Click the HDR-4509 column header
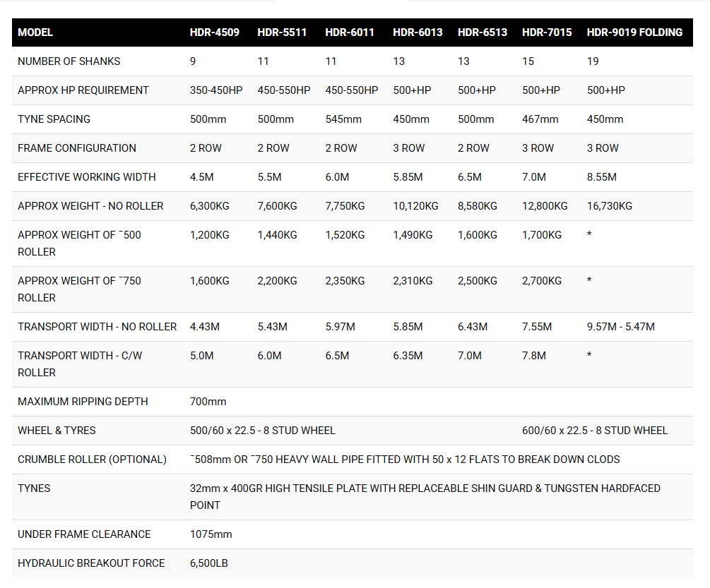 (x=214, y=32)
